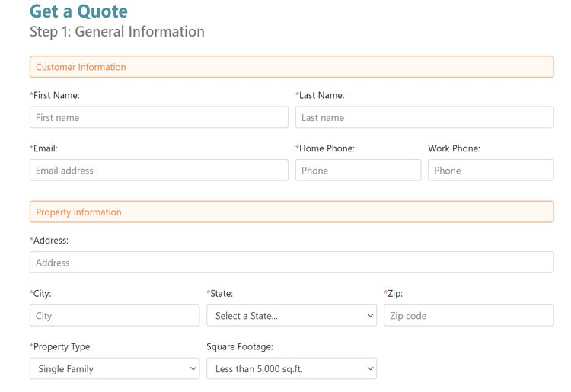Expand the Property Type dropdown
571x392 pixels.
coord(114,369)
